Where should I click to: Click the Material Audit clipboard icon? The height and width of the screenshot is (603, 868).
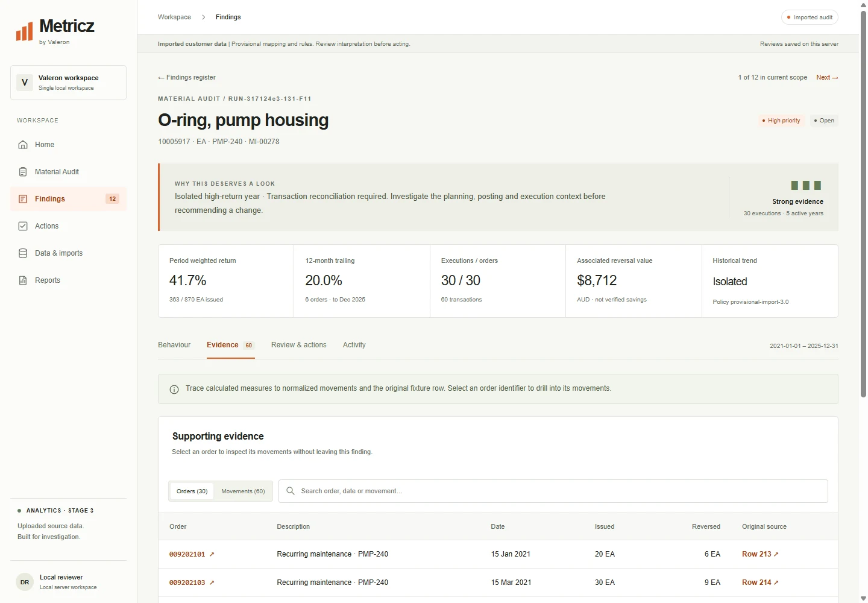[23, 172]
